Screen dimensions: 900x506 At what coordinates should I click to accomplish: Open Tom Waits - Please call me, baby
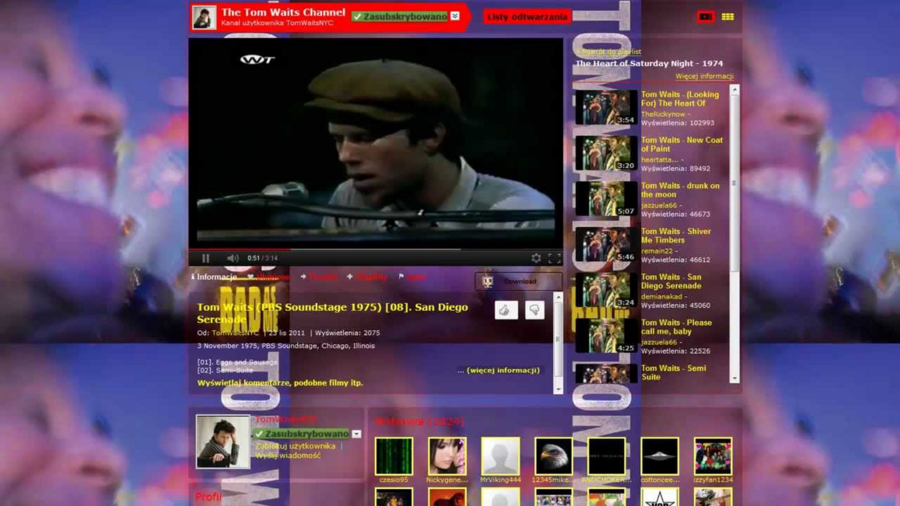point(676,326)
